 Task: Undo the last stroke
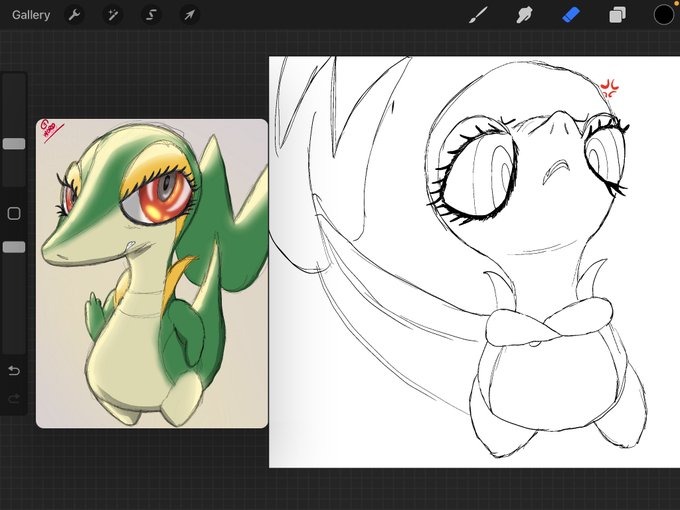tap(14, 371)
